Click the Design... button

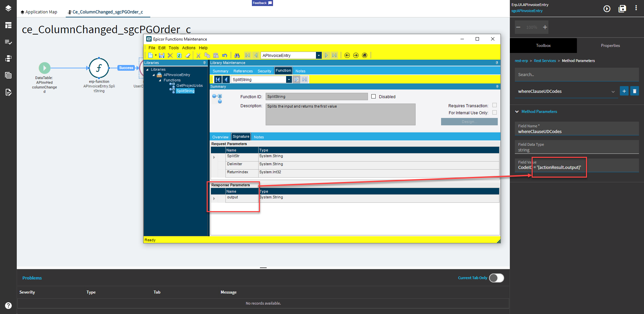click(469, 122)
